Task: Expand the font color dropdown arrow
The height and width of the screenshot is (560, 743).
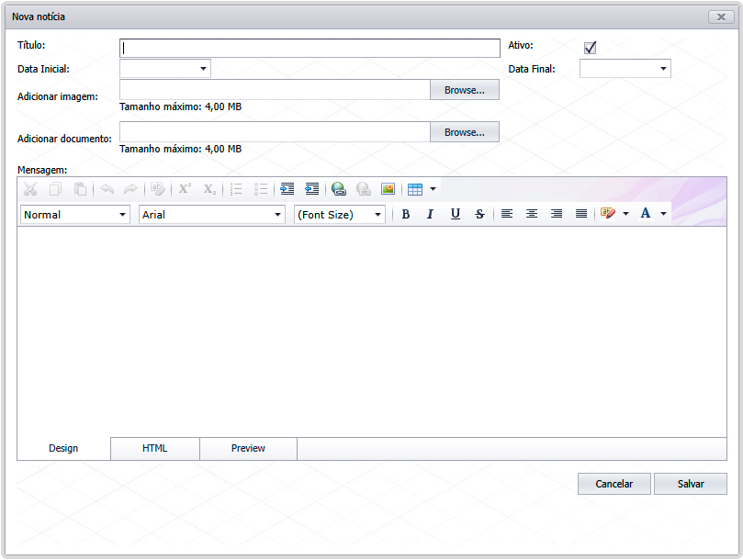Action: pos(663,214)
